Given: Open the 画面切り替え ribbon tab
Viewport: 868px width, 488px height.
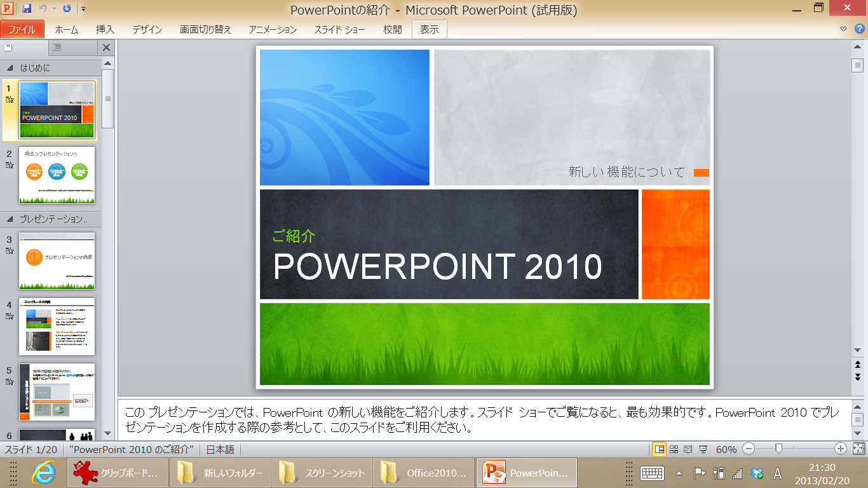Looking at the screenshot, I should click(206, 29).
